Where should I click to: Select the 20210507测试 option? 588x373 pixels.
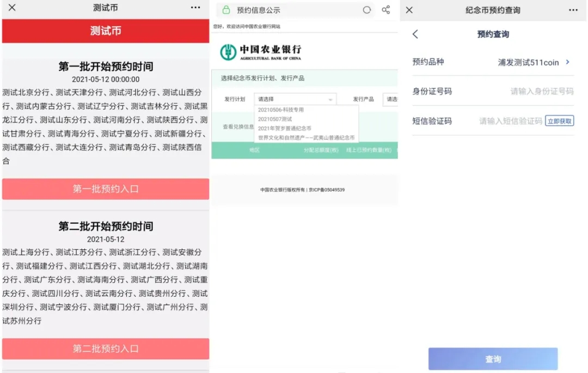pos(275,119)
